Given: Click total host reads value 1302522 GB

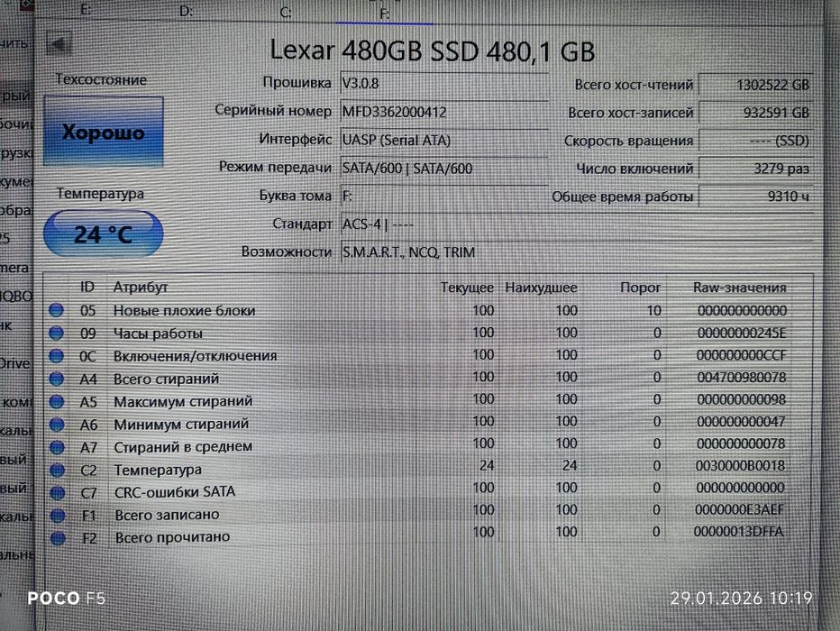Looking at the screenshot, I should pos(756,85).
